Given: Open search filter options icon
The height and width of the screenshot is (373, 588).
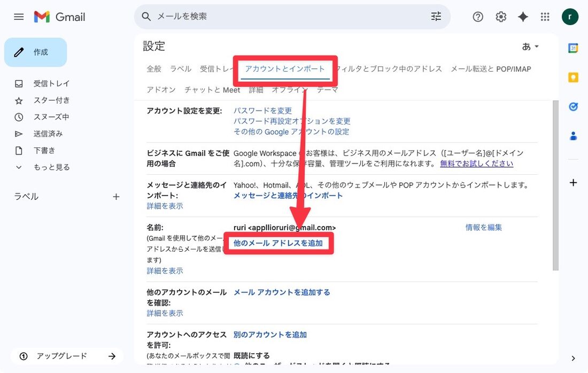Looking at the screenshot, I should tap(436, 17).
